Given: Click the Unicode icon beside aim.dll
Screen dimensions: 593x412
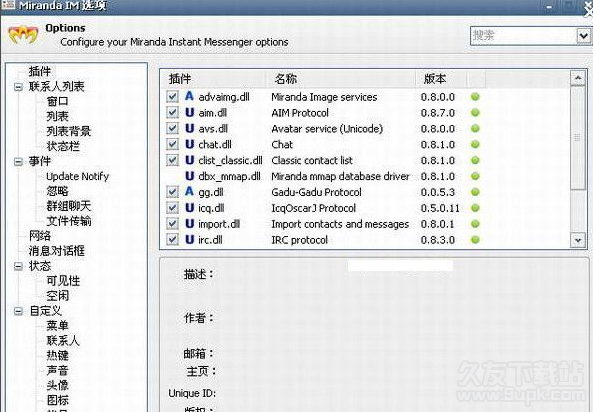Looking at the screenshot, I should [189, 112].
